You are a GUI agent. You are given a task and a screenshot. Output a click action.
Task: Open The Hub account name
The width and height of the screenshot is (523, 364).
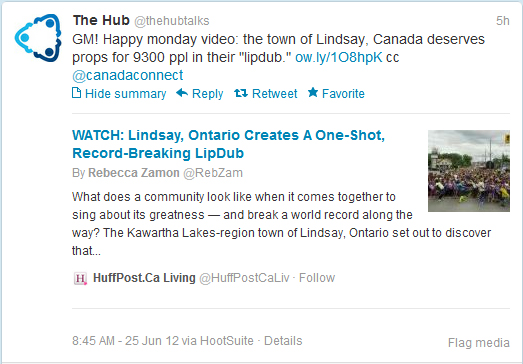pos(101,20)
